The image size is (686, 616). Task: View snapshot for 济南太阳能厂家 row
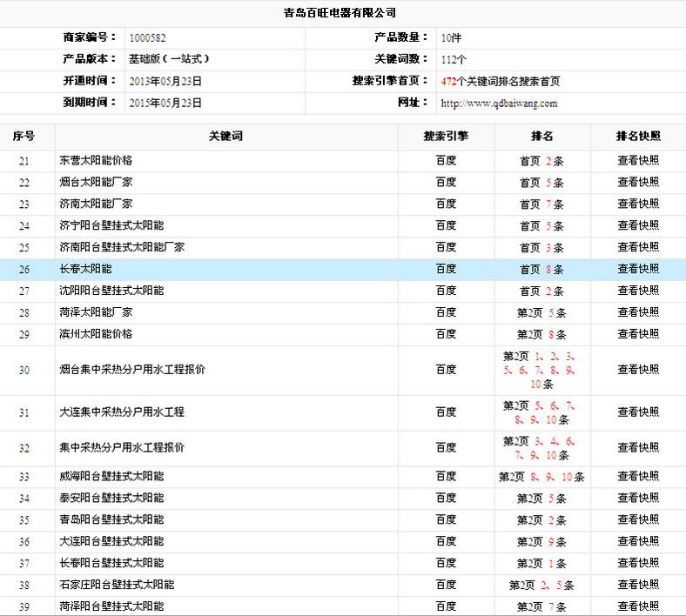[638, 204]
